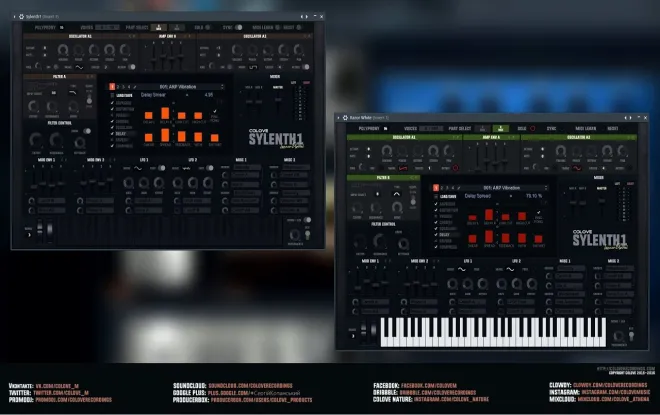Viewport: 660px width, 415px height.
Task: Click the LFO 1 sine wave icon in Razor White
Action: [x=462, y=269]
